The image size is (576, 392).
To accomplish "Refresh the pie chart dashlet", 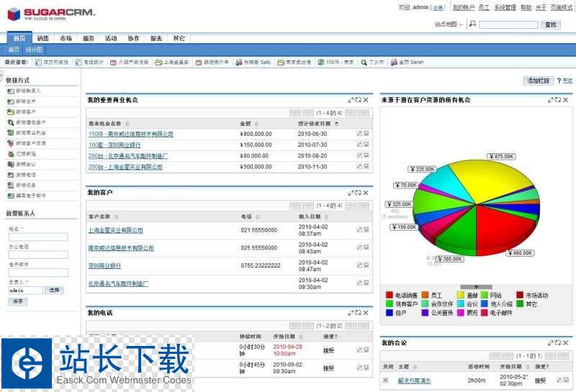I will coord(557,100).
